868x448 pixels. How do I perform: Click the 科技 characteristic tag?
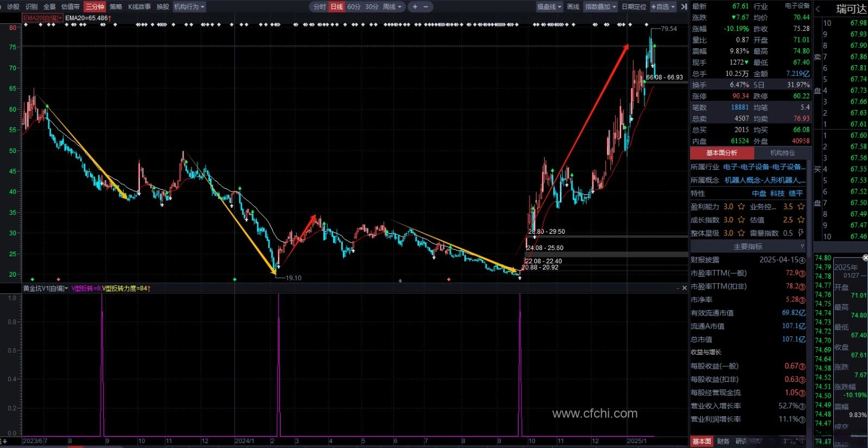pyautogui.click(x=777, y=194)
